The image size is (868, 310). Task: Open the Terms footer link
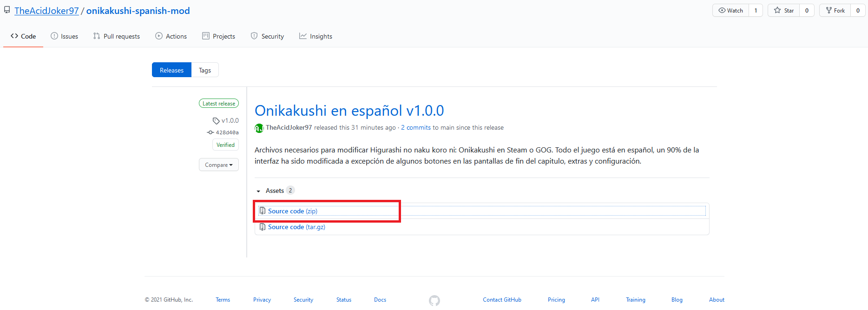223,300
